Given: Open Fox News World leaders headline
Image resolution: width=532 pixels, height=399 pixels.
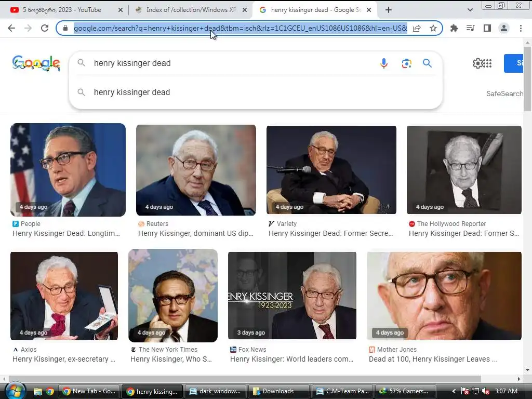Looking at the screenshot, I should (292, 359).
